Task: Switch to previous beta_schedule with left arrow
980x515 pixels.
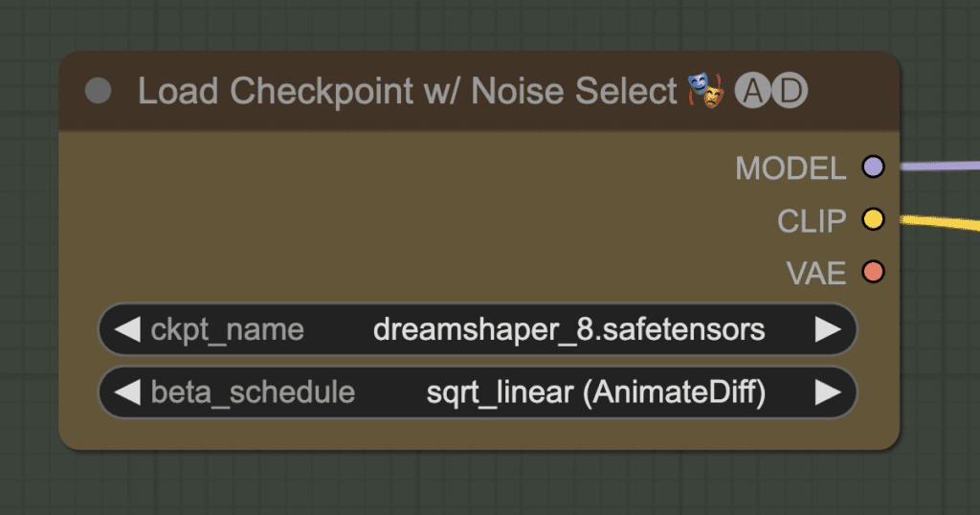Action: 127,392
